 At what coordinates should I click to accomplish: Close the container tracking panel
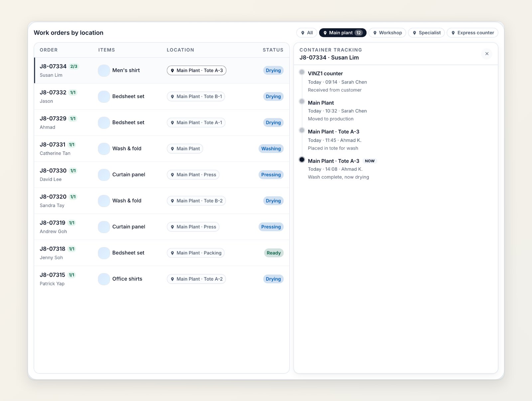point(487,54)
